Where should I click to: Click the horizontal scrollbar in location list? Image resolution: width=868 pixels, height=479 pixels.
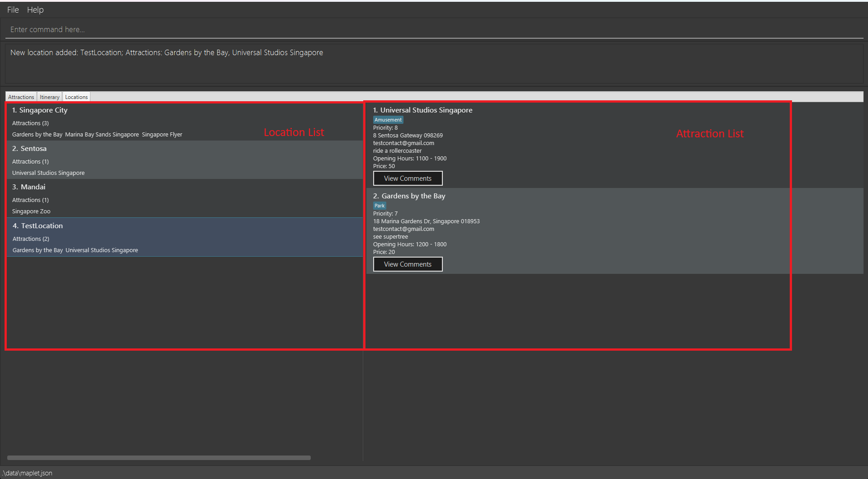click(x=159, y=458)
